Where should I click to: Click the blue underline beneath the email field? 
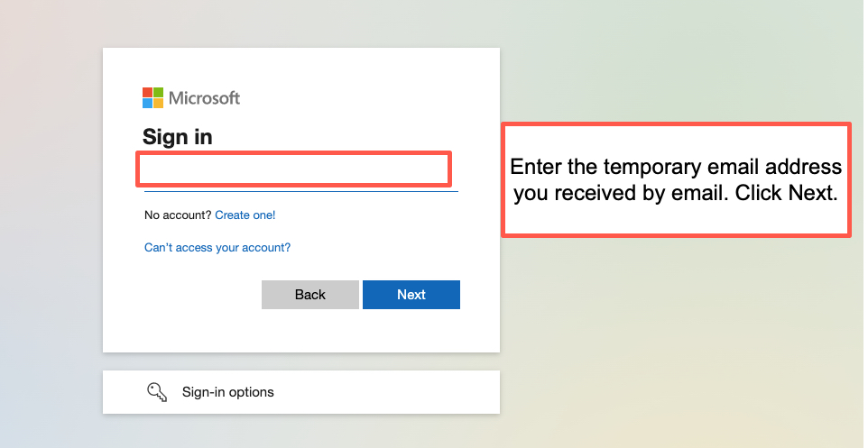(300, 191)
